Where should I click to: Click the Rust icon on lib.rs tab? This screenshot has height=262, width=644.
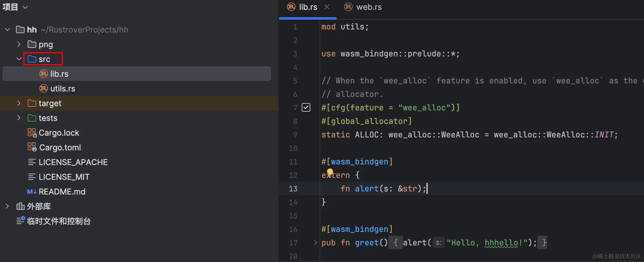tap(291, 7)
